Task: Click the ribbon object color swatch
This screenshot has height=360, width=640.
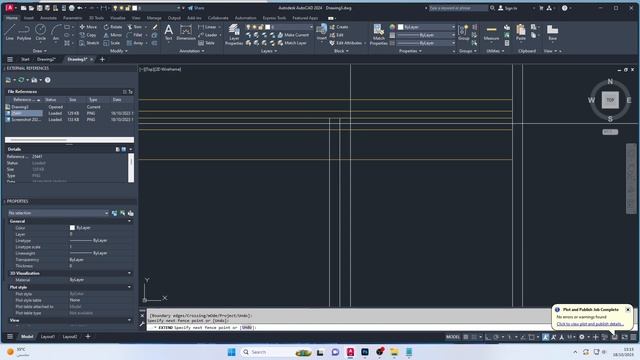Action: (400, 27)
